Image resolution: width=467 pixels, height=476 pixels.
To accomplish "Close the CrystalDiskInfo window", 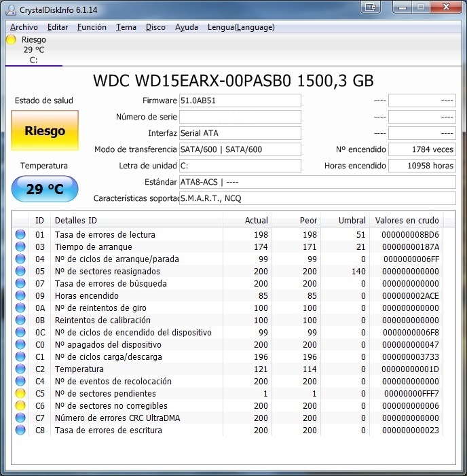I will [x=446, y=7].
